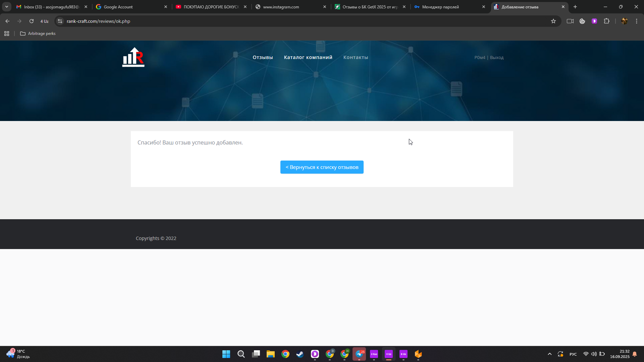Open the clock showing 21:32
Image resolution: width=644 pixels, height=362 pixels.
[x=620, y=354]
